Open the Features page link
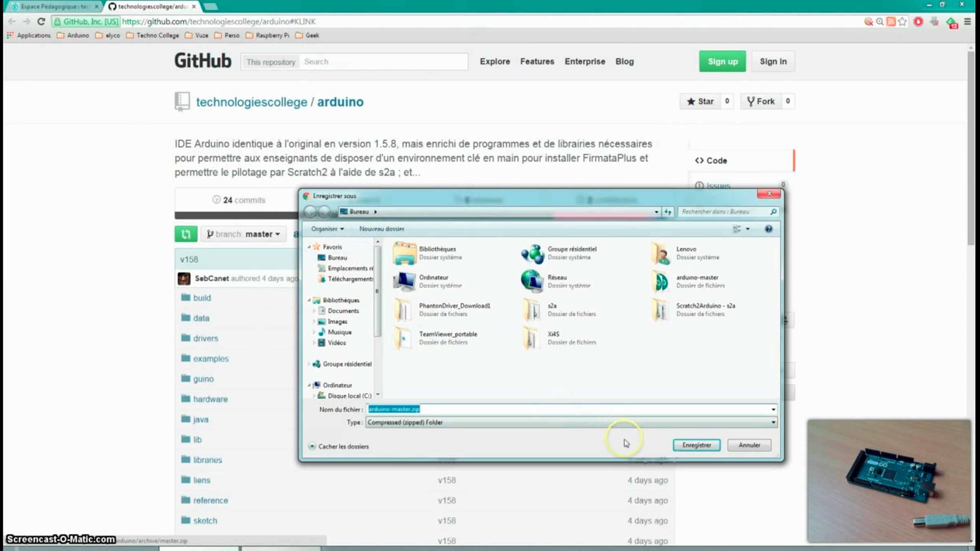 (537, 62)
